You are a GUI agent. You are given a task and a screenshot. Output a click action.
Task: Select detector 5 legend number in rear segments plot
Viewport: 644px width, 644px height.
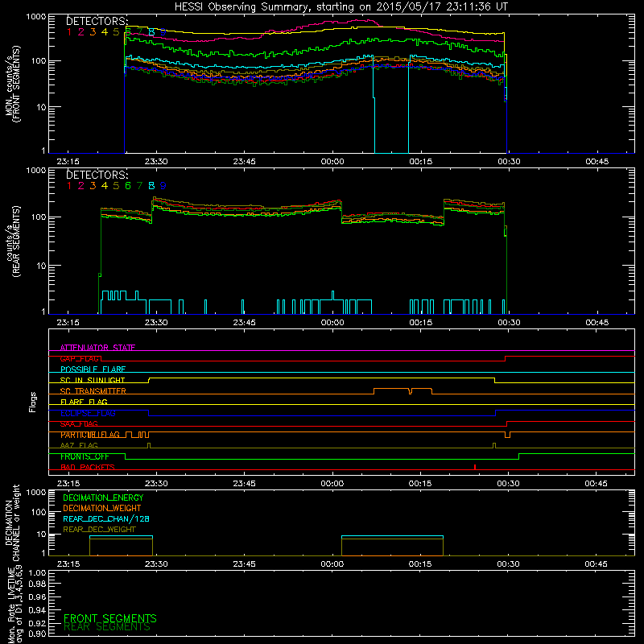(x=116, y=186)
